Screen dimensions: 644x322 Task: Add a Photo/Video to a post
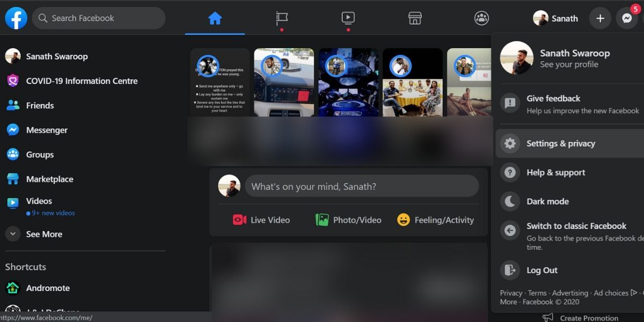tap(349, 220)
